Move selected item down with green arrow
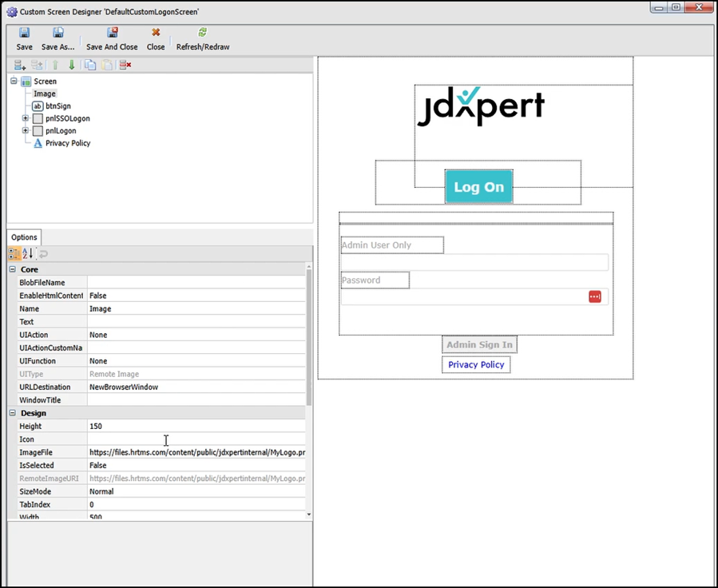The image size is (718, 588). (x=72, y=66)
